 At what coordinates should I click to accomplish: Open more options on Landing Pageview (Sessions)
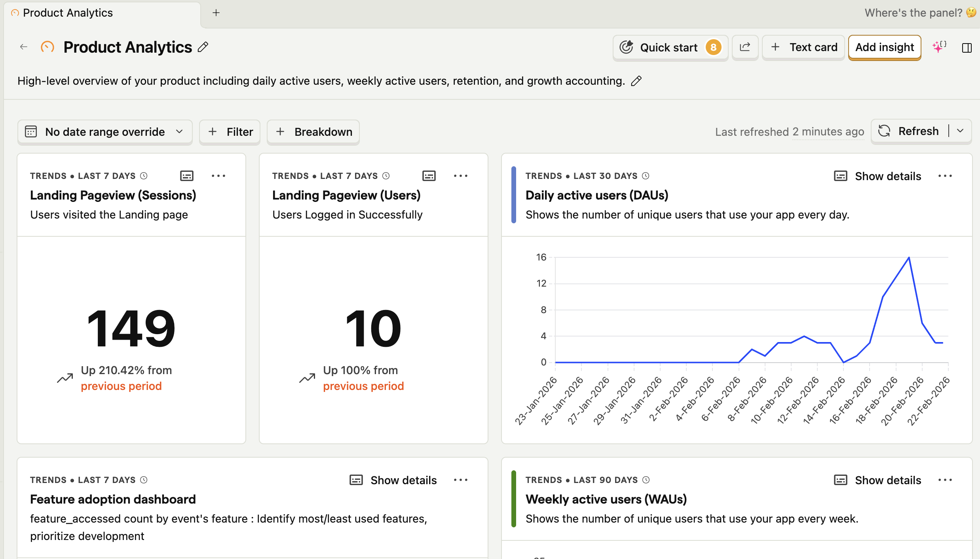pos(218,176)
